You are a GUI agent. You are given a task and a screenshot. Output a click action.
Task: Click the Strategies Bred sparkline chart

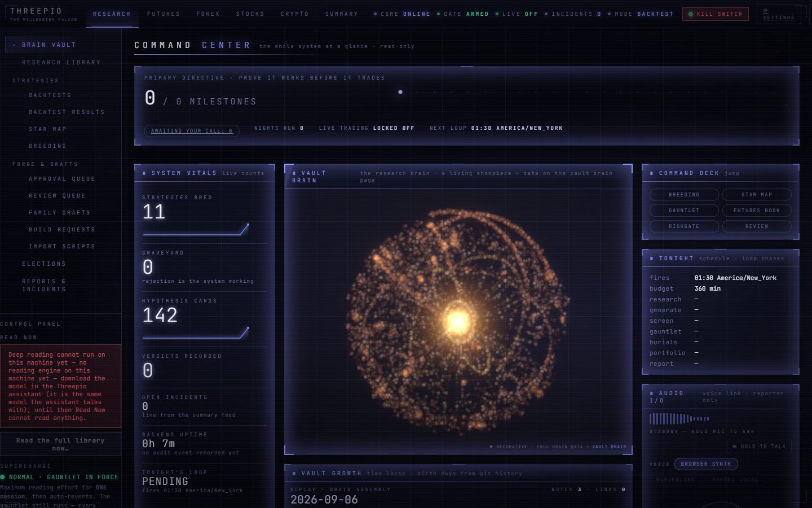pos(196,230)
